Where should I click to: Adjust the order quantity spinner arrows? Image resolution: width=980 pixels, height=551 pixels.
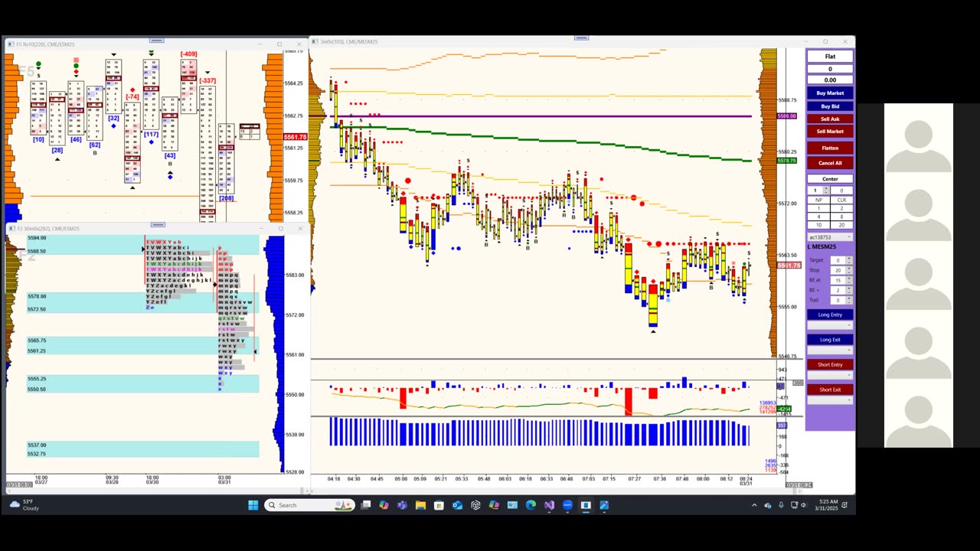[826, 190]
